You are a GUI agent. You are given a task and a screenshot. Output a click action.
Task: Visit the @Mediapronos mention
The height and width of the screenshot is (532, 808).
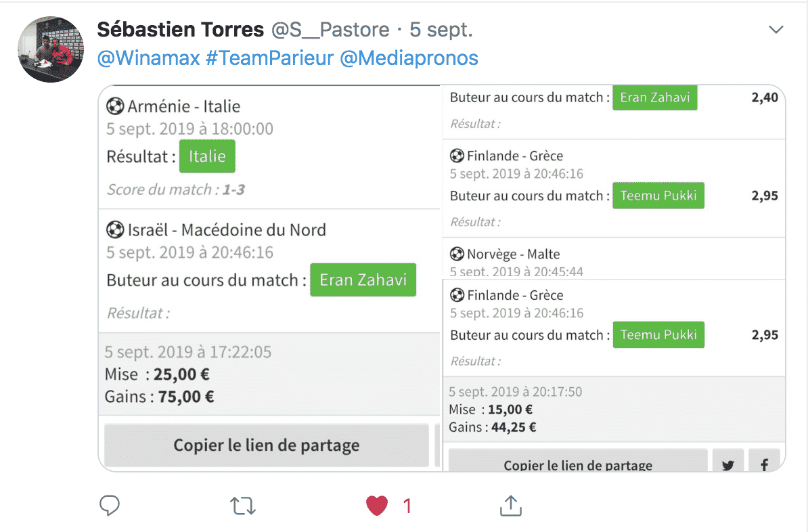point(409,58)
